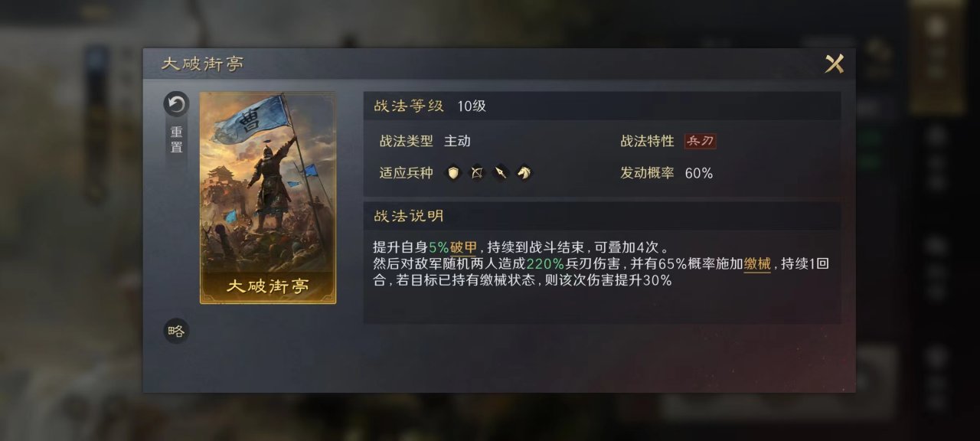The image size is (980, 441).
Task: Open the underlined 破甲 keyword
Action: 463,248
